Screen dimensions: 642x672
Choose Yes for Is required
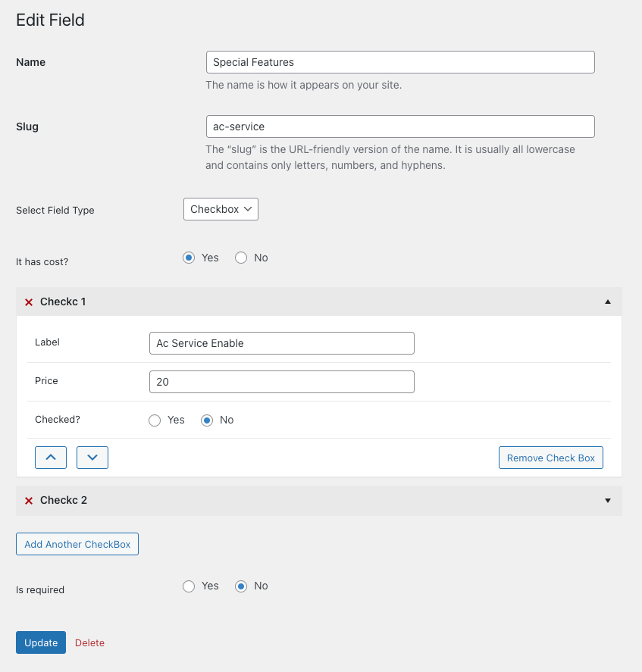coord(189,586)
